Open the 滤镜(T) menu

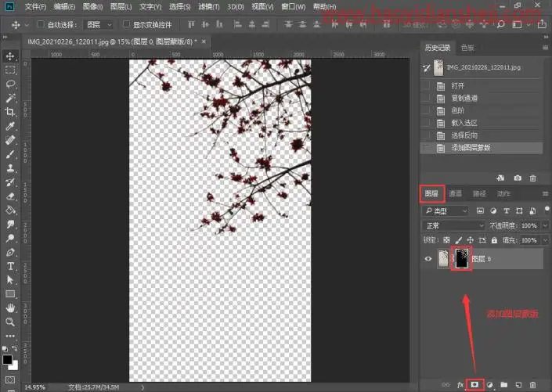tap(209, 7)
